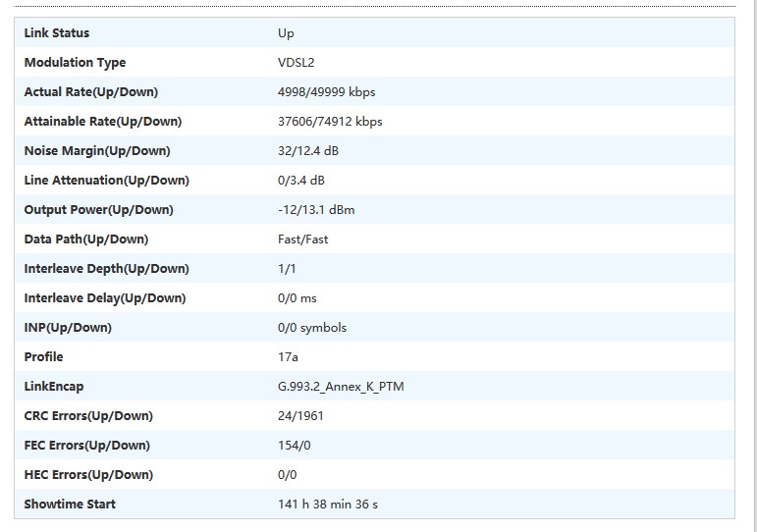The width and height of the screenshot is (757, 532).
Task: Select the Link Status label
Action: [57, 32]
